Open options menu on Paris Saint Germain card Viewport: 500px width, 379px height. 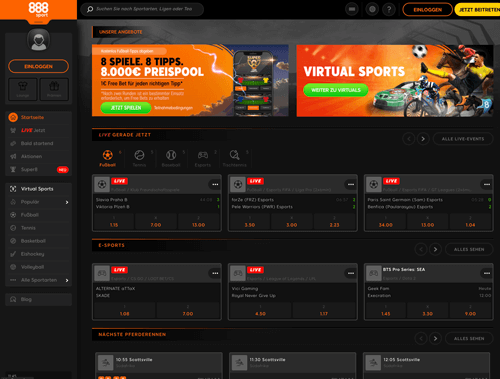click(487, 184)
